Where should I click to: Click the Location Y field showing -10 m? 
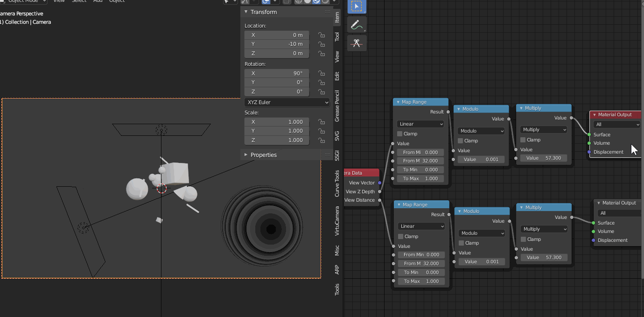tap(277, 44)
